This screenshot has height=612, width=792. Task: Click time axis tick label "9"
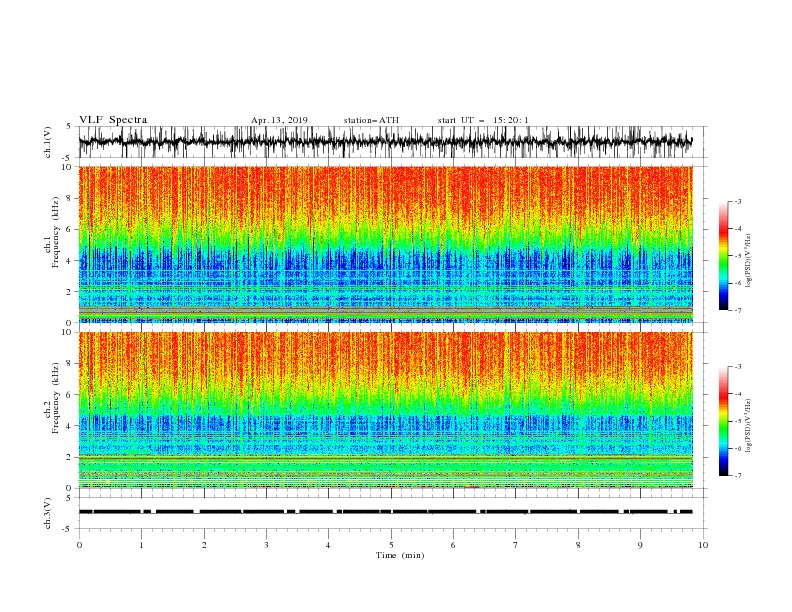tap(640, 545)
